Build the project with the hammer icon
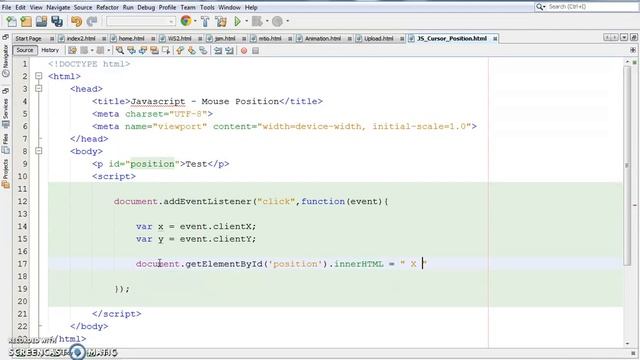Image resolution: width=640 pixels, height=360 pixels. tap(205, 22)
